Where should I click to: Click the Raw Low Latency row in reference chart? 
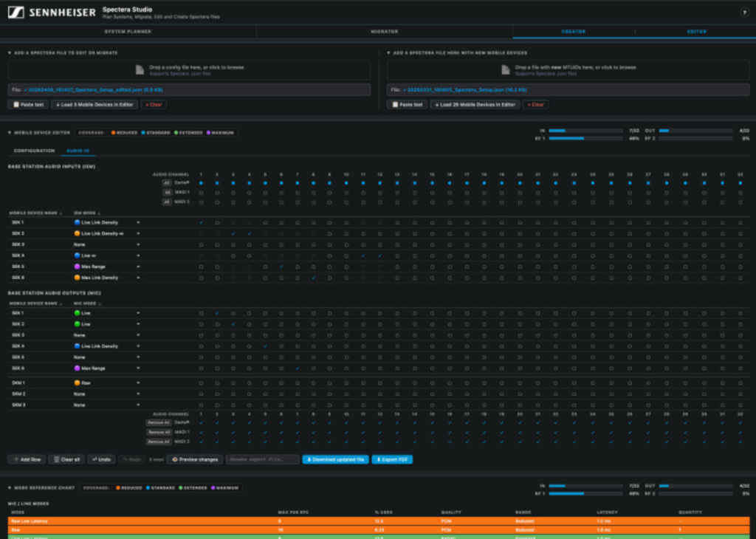pos(379,521)
